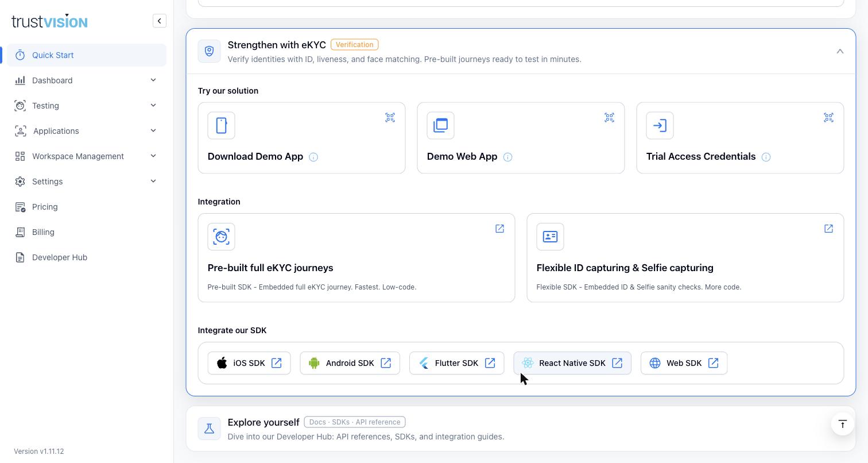The width and height of the screenshot is (868, 463).
Task: Click the Pre-built full eKYC journeys title
Action: tap(270, 268)
